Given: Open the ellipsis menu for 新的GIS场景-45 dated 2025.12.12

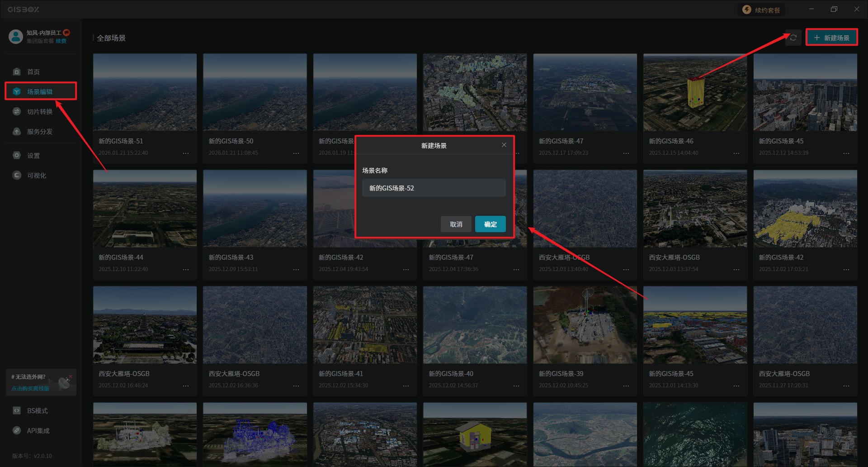Looking at the screenshot, I should coord(846,153).
